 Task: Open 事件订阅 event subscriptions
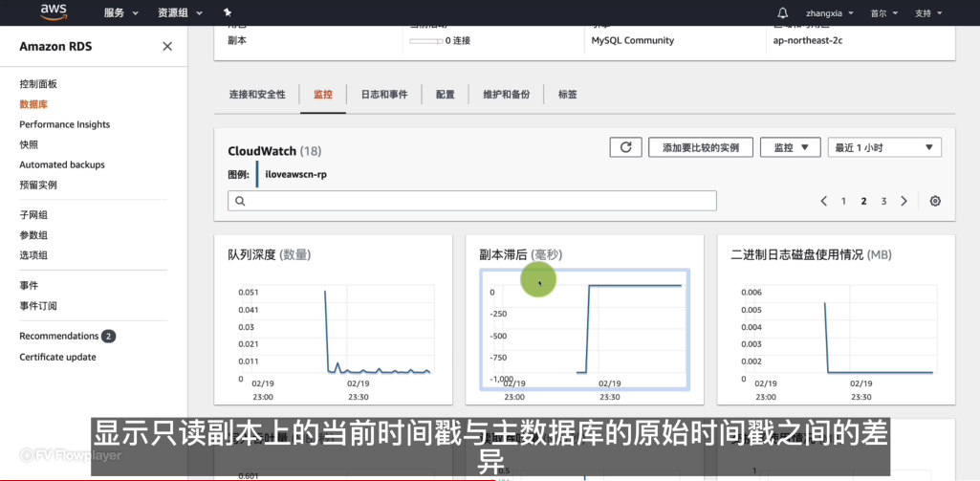pyautogui.click(x=38, y=306)
